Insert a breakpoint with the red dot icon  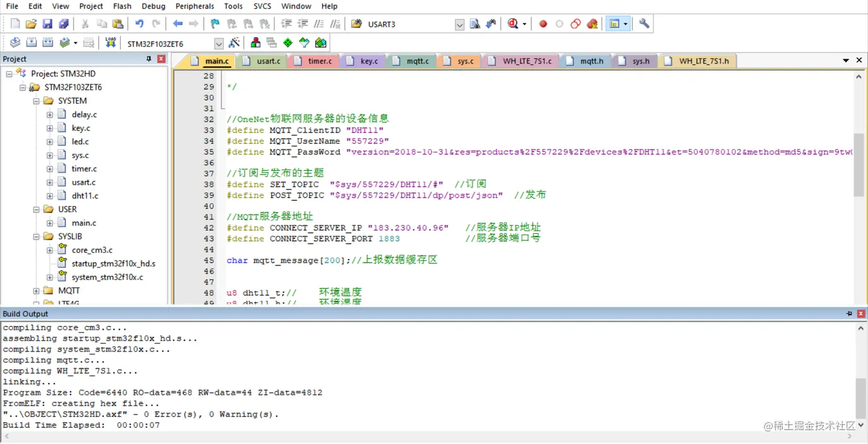[543, 24]
